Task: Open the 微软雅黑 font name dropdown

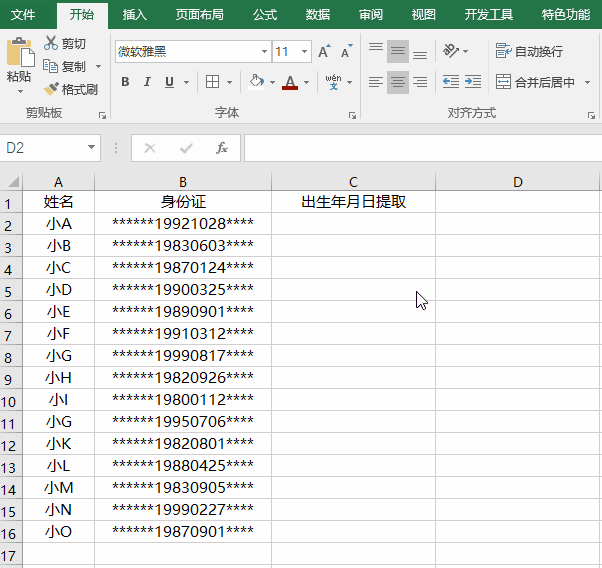Action: point(264,51)
